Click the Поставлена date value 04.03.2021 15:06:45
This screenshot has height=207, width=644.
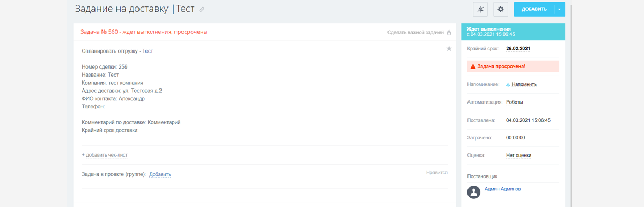[x=528, y=120]
